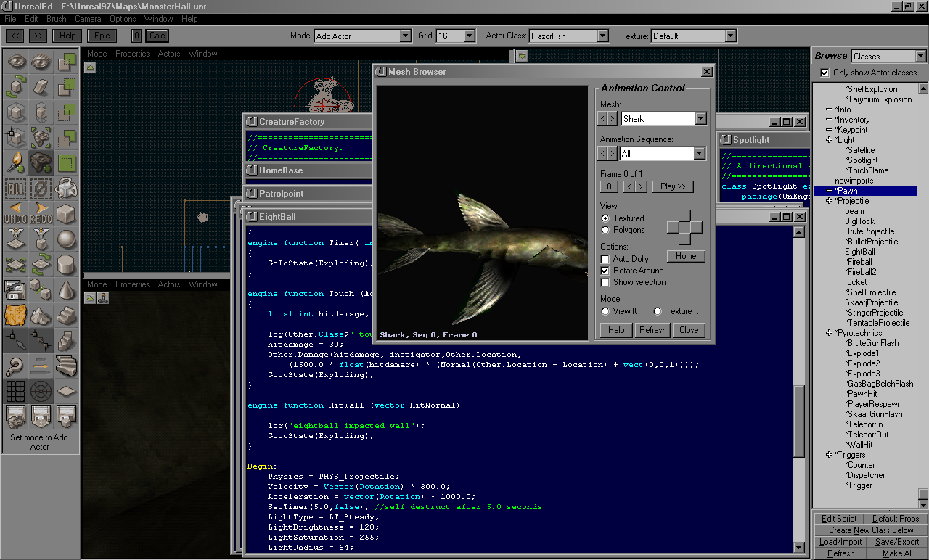This screenshot has height=560, width=929.
Task: Select BigRock in the class tree
Action: [x=859, y=221]
